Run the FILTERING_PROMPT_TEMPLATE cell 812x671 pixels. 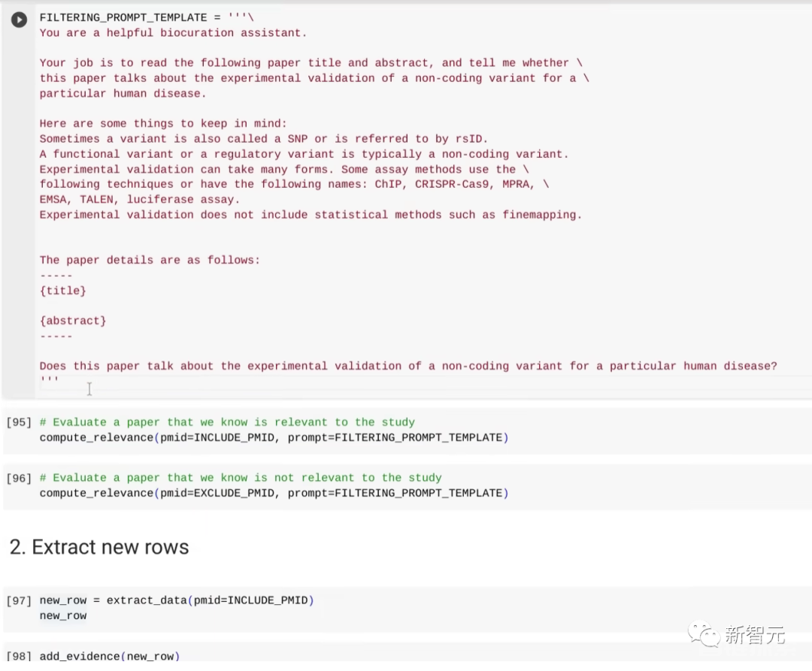(19, 20)
